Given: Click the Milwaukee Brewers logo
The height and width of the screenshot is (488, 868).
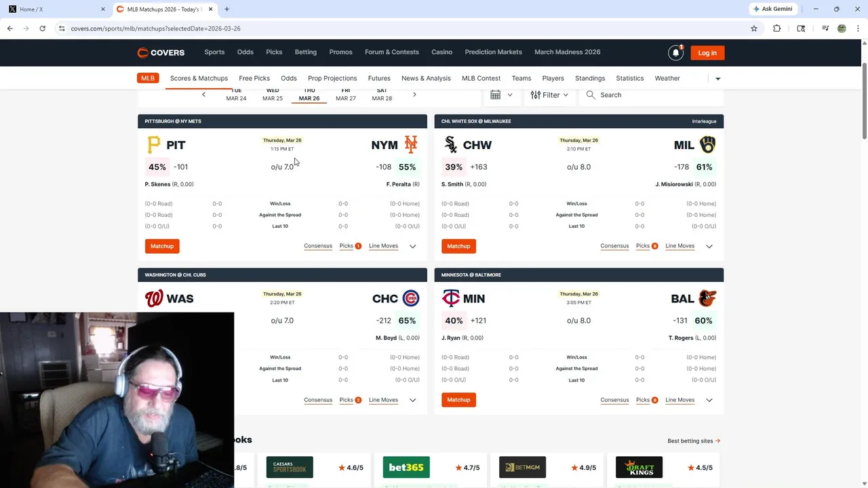Looking at the screenshot, I should pos(707,144).
